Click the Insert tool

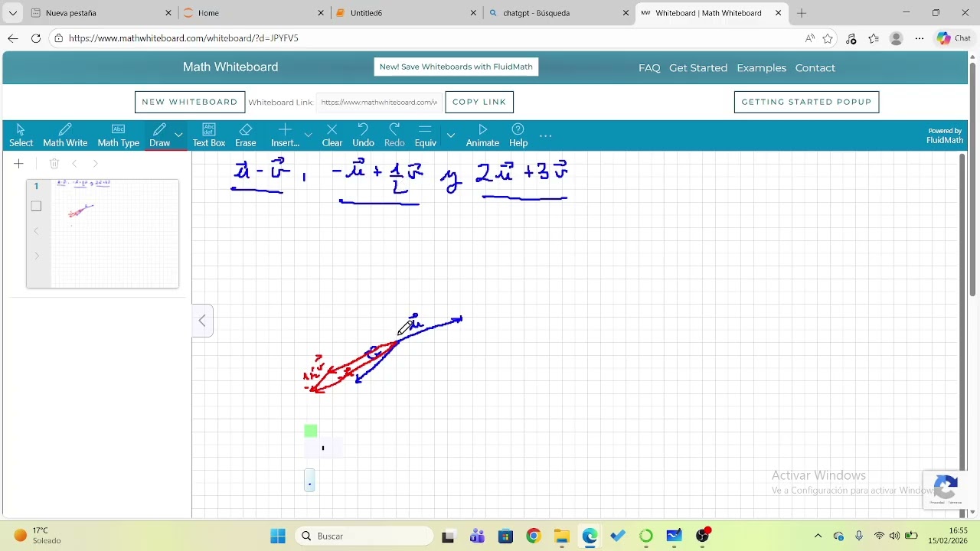pos(285,135)
